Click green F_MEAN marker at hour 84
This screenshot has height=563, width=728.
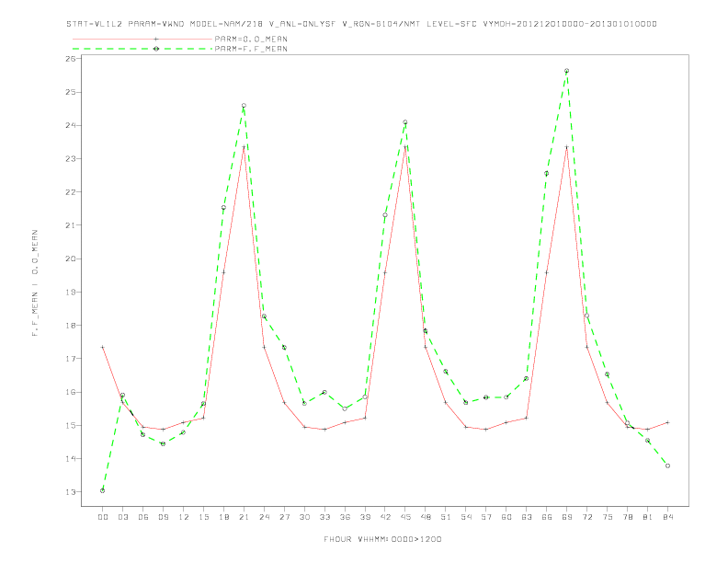tap(667, 465)
